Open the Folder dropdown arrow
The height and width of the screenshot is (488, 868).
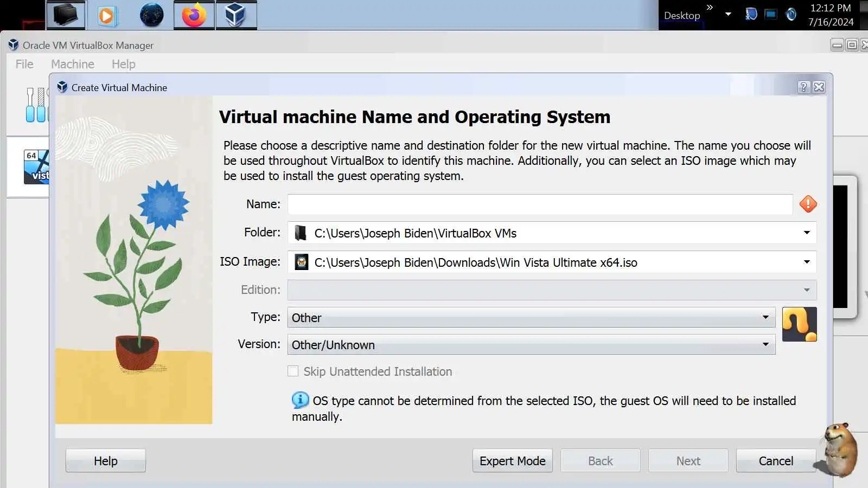tap(807, 233)
